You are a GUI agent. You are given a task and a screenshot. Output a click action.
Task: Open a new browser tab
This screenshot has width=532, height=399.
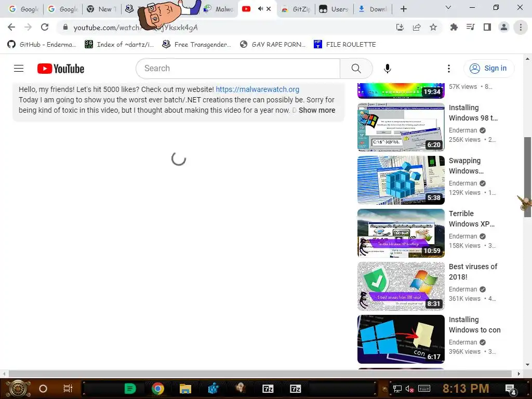[403, 9]
